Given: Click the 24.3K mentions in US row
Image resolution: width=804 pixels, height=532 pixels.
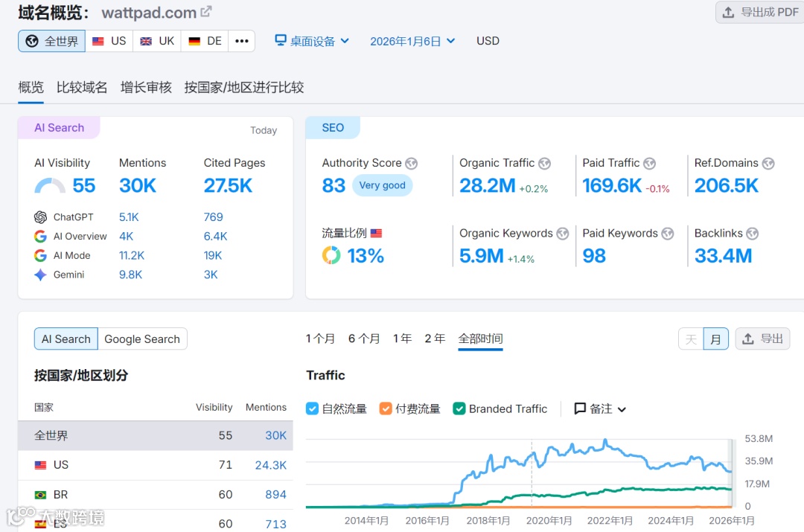Looking at the screenshot, I should point(271,465).
